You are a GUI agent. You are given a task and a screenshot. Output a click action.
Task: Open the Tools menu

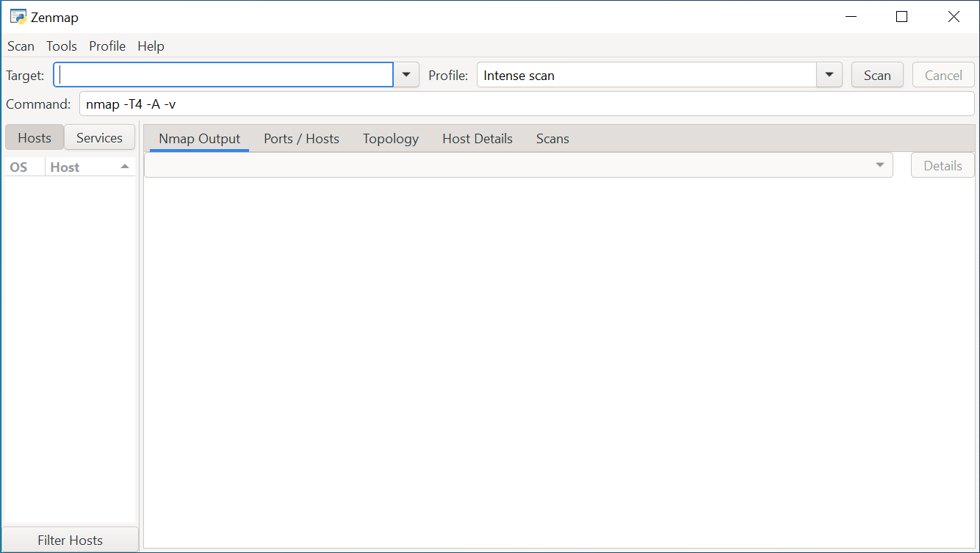pyautogui.click(x=62, y=46)
